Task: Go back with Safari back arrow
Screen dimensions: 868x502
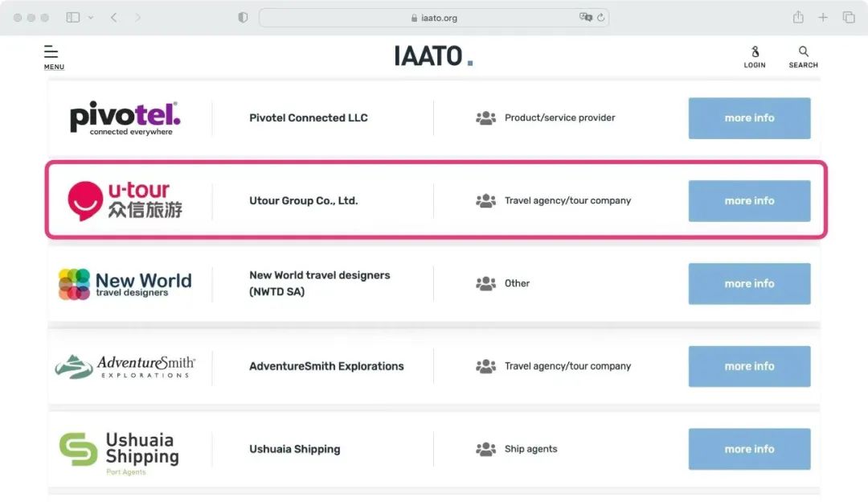Action: click(113, 18)
